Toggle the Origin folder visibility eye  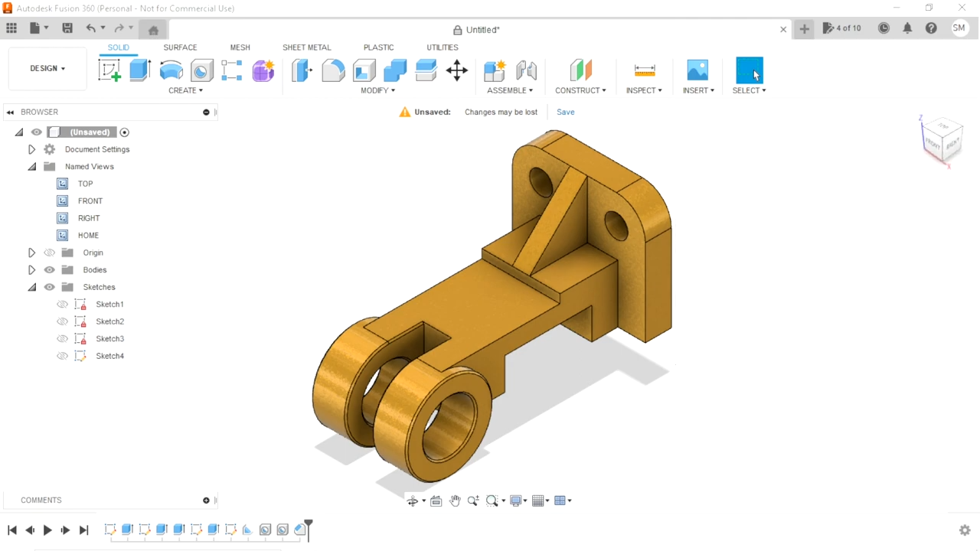pyautogui.click(x=50, y=253)
